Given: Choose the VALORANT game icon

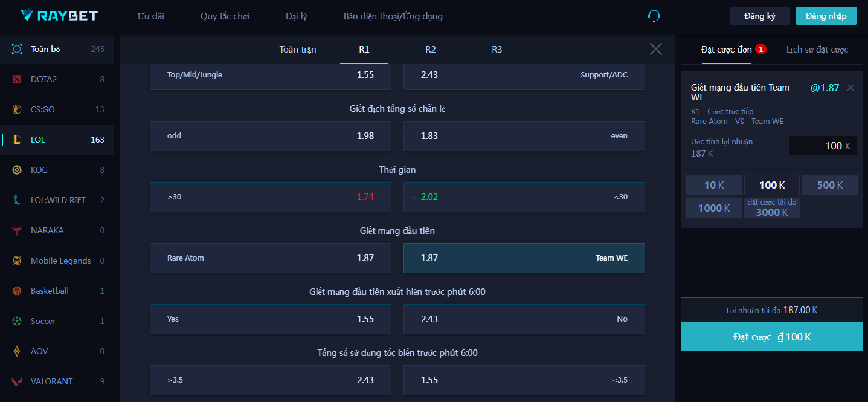Looking at the screenshot, I should click(x=17, y=381).
